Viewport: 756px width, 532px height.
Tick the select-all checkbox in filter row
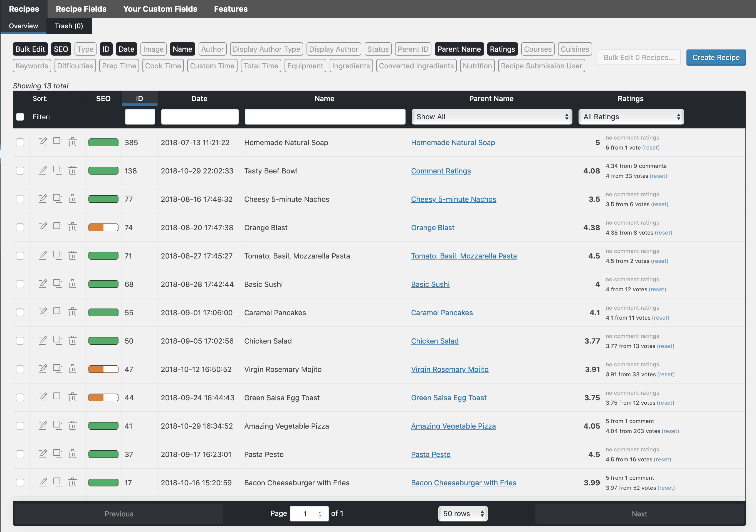coord(20,117)
